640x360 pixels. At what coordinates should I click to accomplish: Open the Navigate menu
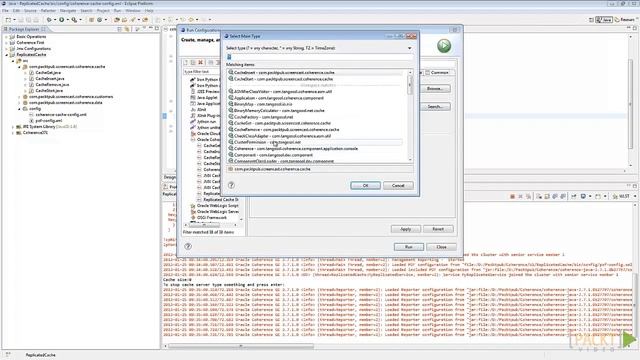[68, 11]
